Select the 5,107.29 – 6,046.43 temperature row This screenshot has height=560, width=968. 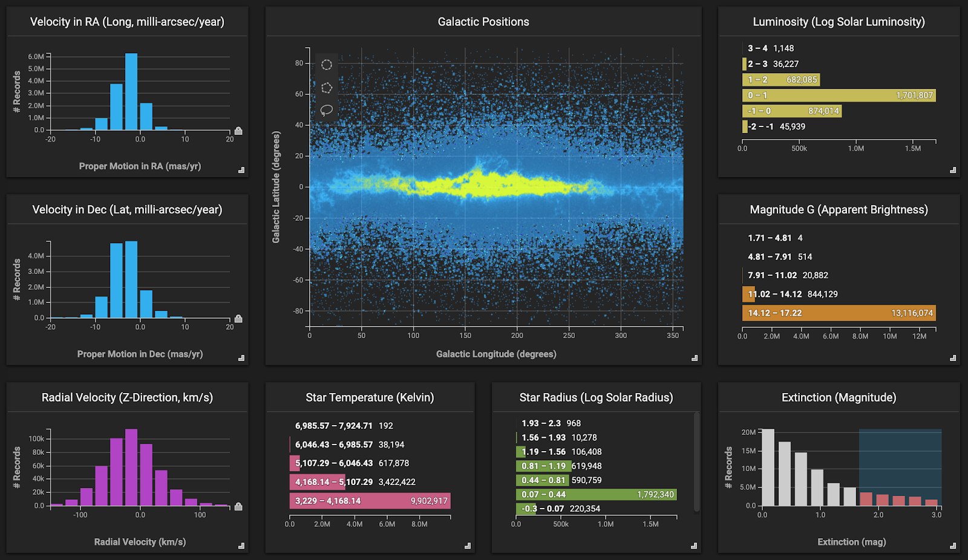(370, 463)
